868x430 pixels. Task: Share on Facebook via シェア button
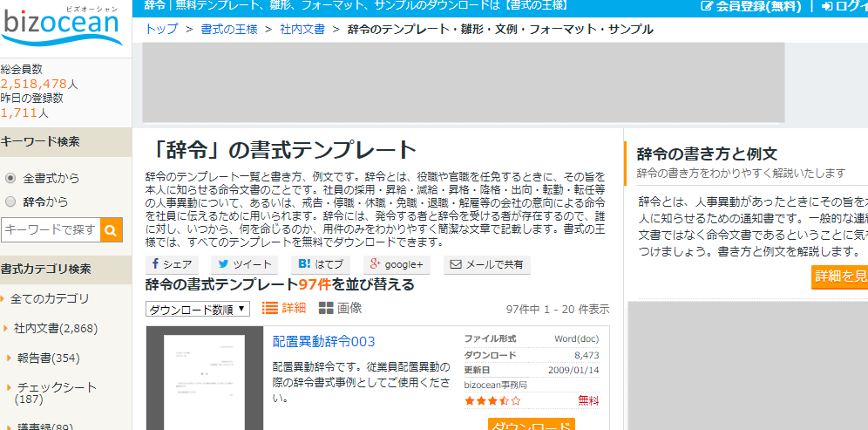point(172,264)
